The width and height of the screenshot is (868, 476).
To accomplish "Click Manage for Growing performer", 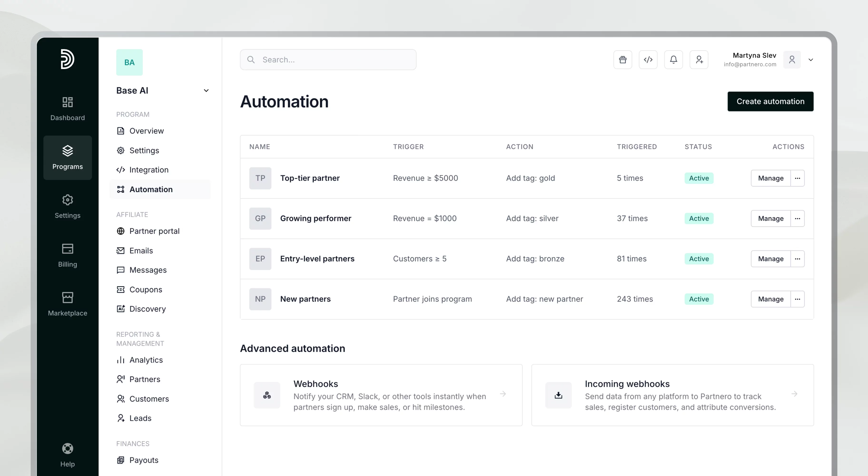I will tap(770, 218).
